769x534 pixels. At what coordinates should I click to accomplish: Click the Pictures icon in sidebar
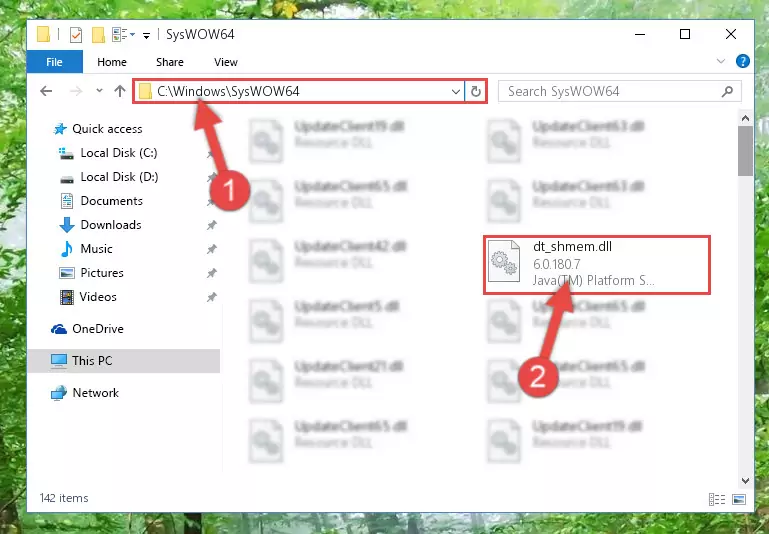[x=66, y=273]
